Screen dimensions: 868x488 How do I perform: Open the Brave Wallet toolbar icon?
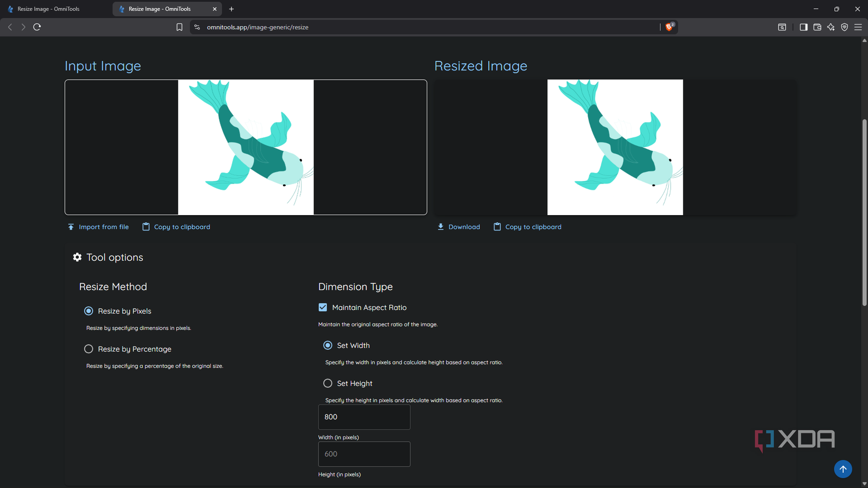(817, 27)
